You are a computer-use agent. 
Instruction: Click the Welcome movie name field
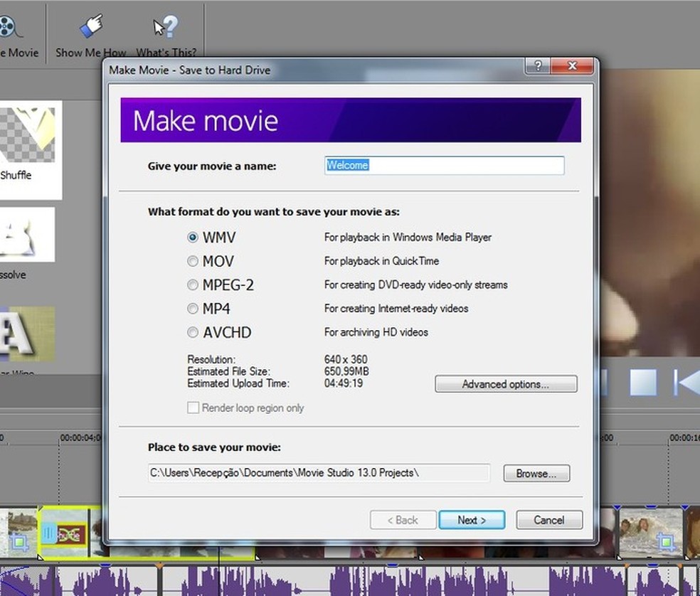coord(444,165)
